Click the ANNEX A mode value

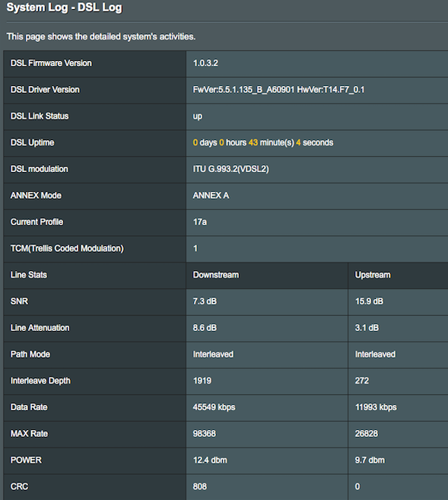[x=211, y=196]
